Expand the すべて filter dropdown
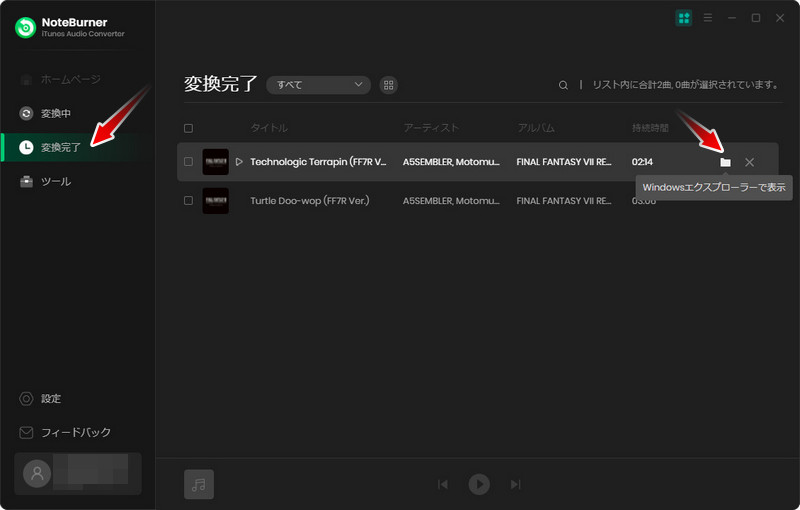Image resolution: width=800 pixels, height=510 pixels. tap(318, 85)
